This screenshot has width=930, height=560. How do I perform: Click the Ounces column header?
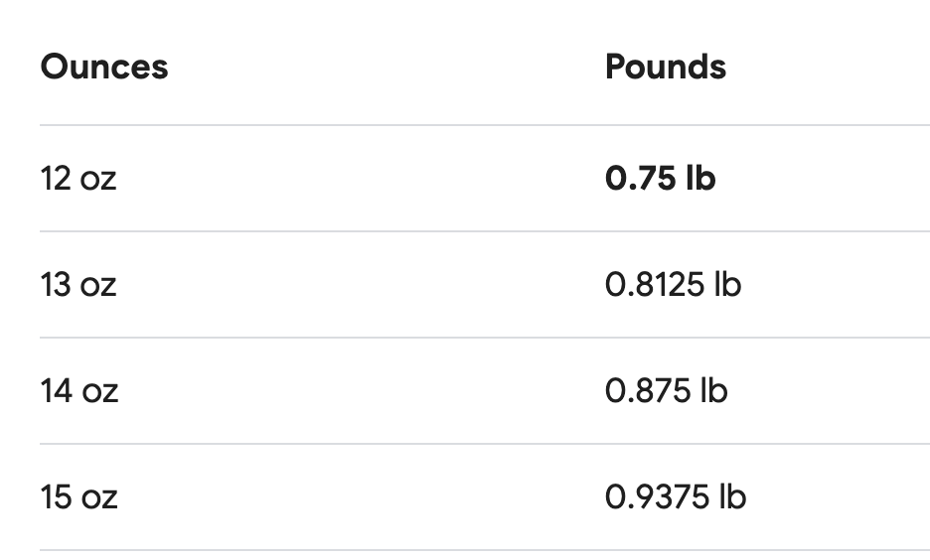pos(104,67)
